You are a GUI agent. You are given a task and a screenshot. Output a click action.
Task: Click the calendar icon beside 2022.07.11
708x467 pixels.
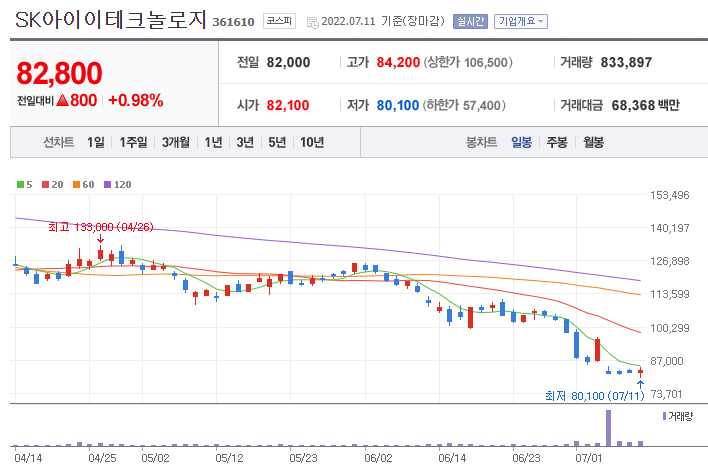312,22
